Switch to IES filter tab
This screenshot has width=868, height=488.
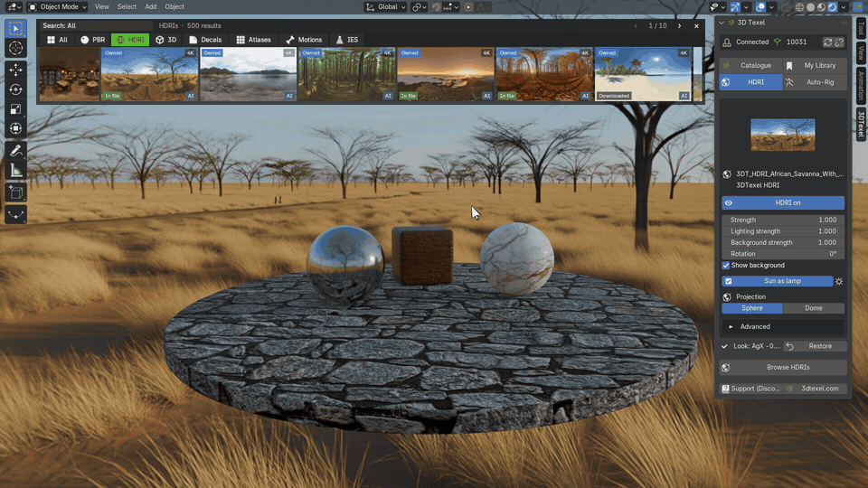(x=347, y=40)
